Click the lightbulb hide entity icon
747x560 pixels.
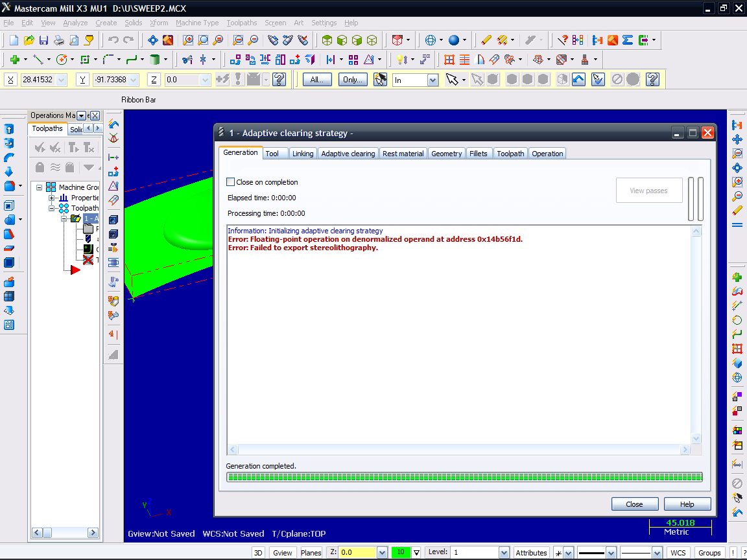401,60
